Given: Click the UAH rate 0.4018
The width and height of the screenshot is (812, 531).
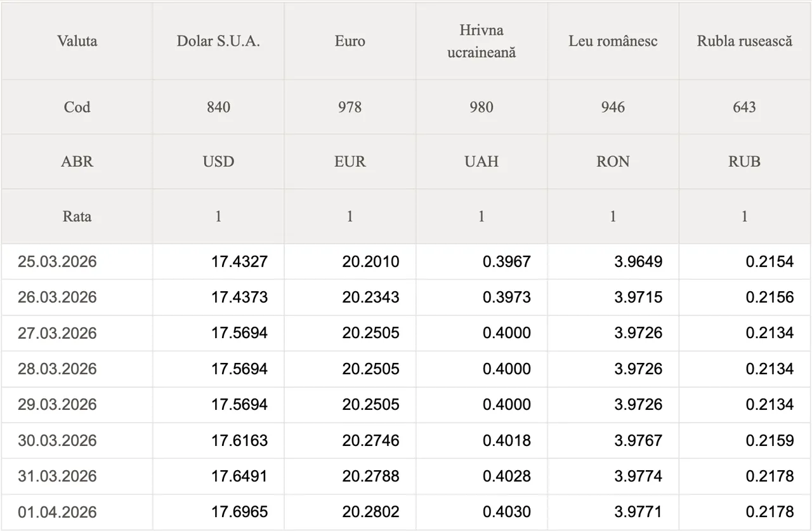Looking at the screenshot, I should click(x=506, y=440).
